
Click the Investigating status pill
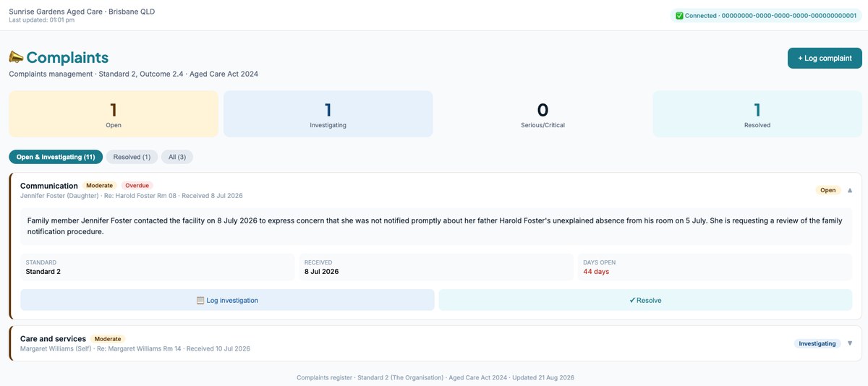tap(818, 343)
